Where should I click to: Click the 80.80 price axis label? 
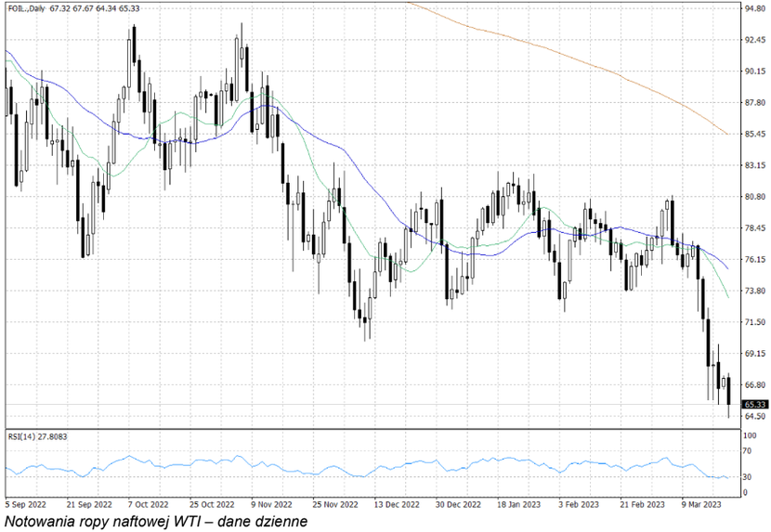755,197
